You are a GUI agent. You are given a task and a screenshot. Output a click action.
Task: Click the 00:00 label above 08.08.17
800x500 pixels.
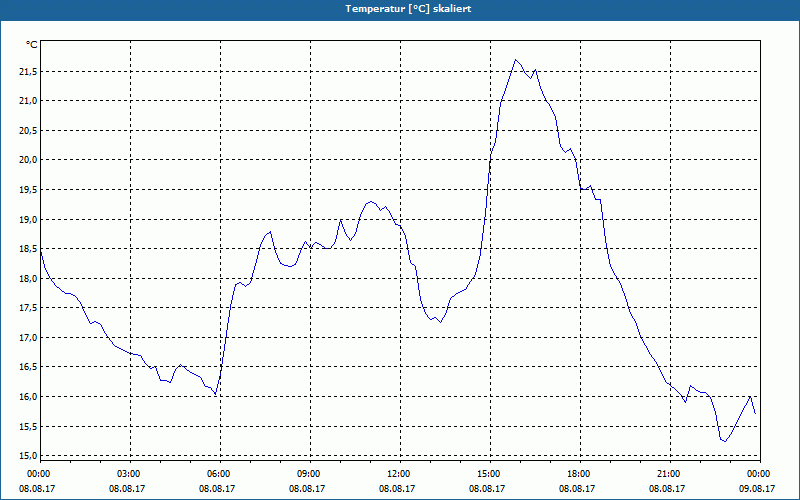click(38, 474)
